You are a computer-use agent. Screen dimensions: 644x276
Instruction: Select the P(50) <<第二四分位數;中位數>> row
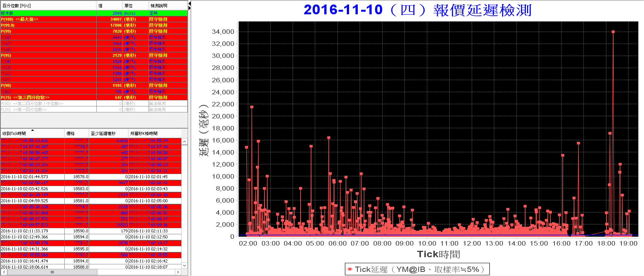94,103
